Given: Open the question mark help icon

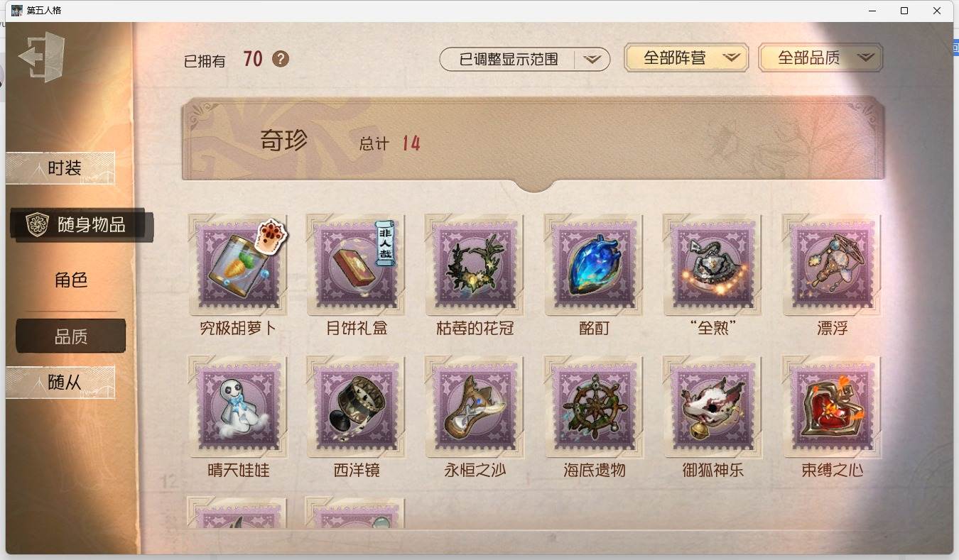Looking at the screenshot, I should [x=281, y=59].
